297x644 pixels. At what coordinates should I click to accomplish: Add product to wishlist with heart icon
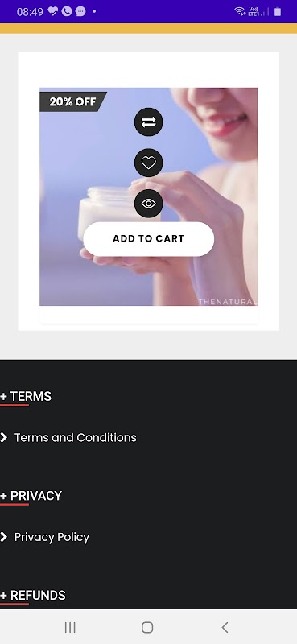click(148, 163)
